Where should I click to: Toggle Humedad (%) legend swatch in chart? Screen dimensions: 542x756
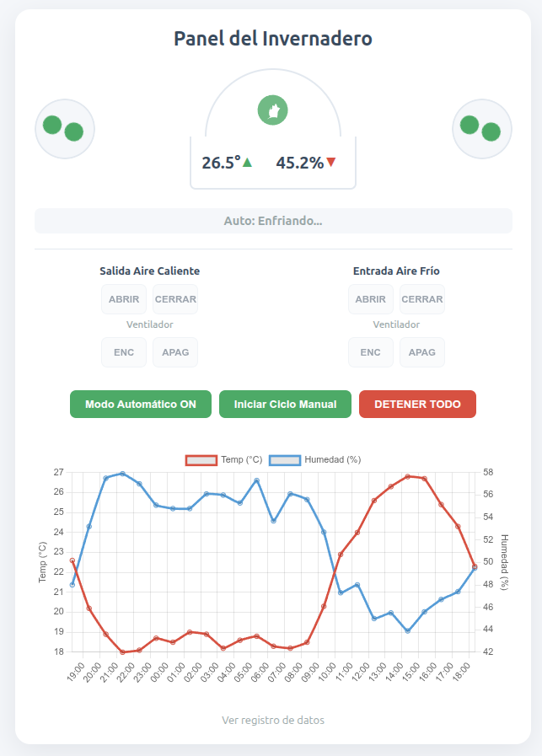click(285, 460)
